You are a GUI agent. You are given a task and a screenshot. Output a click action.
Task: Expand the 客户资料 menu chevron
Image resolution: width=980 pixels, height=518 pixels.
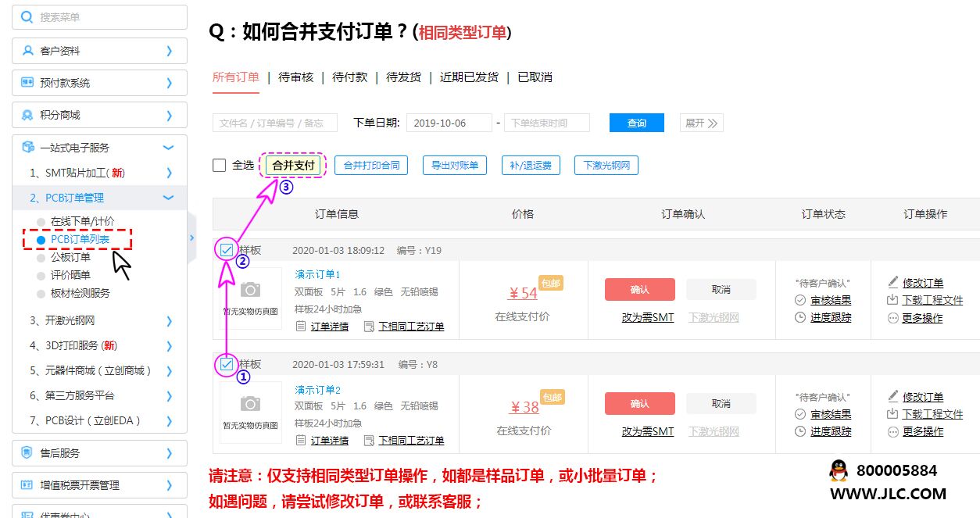click(170, 51)
